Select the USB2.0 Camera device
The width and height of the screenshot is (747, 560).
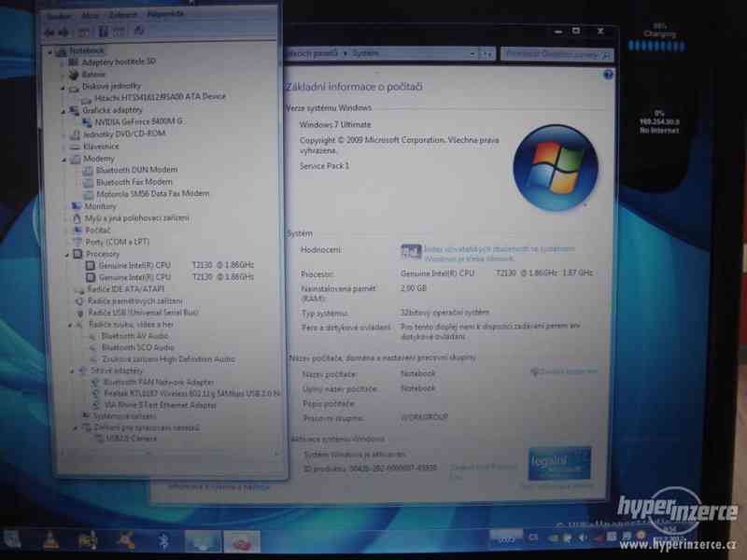(x=131, y=438)
